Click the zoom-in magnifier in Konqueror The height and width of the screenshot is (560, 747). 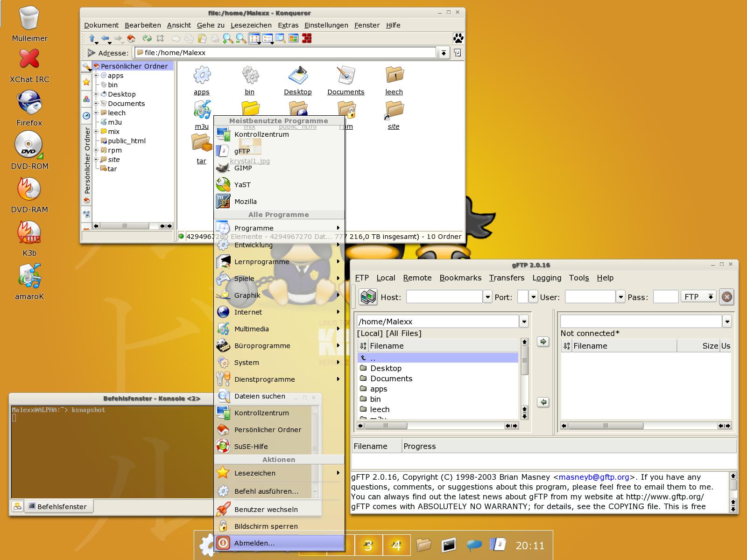[x=228, y=39]
